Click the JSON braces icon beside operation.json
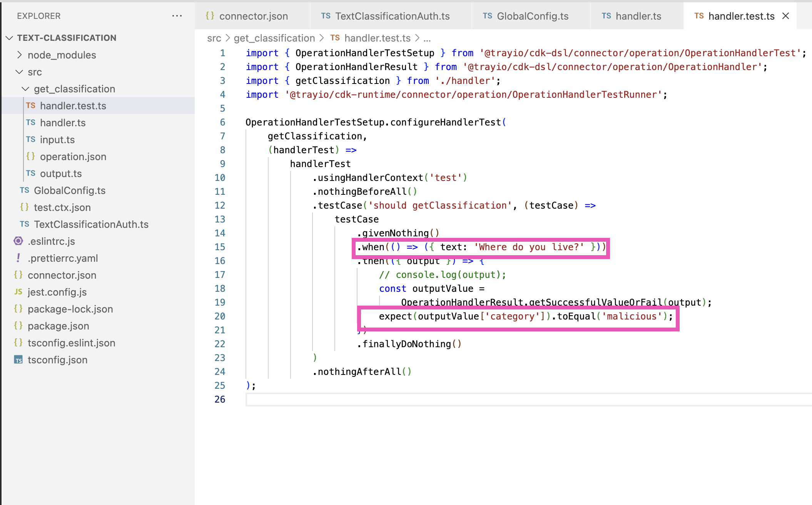Screen dimensions: 812x505 (x=31, y=156)
